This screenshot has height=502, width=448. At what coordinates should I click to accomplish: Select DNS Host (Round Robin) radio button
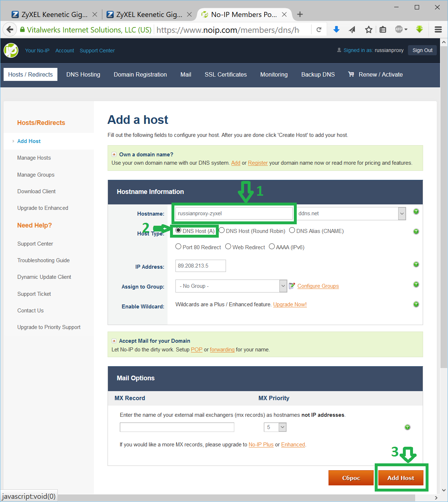(x=222, y=230)
